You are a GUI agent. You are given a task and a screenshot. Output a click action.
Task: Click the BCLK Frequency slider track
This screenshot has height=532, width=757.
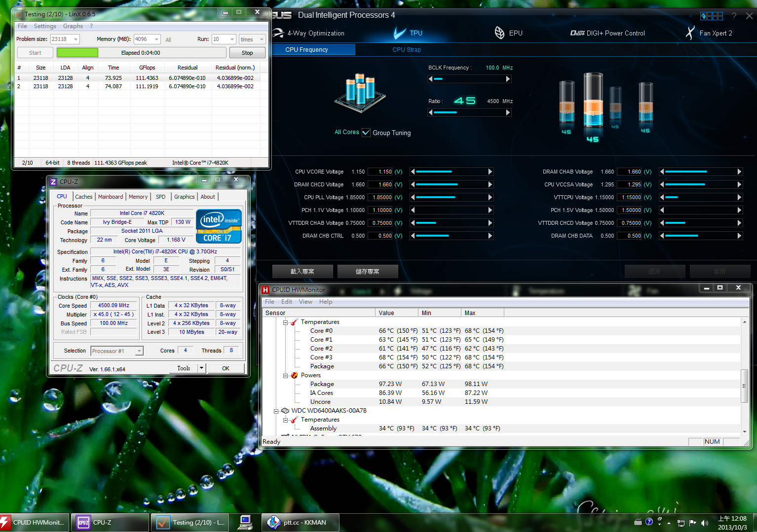469,79
